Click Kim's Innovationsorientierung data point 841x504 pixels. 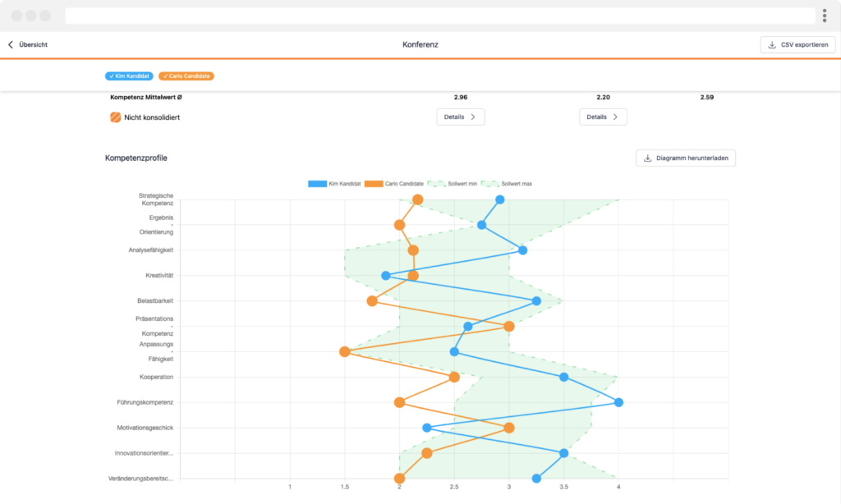[563, 453]
